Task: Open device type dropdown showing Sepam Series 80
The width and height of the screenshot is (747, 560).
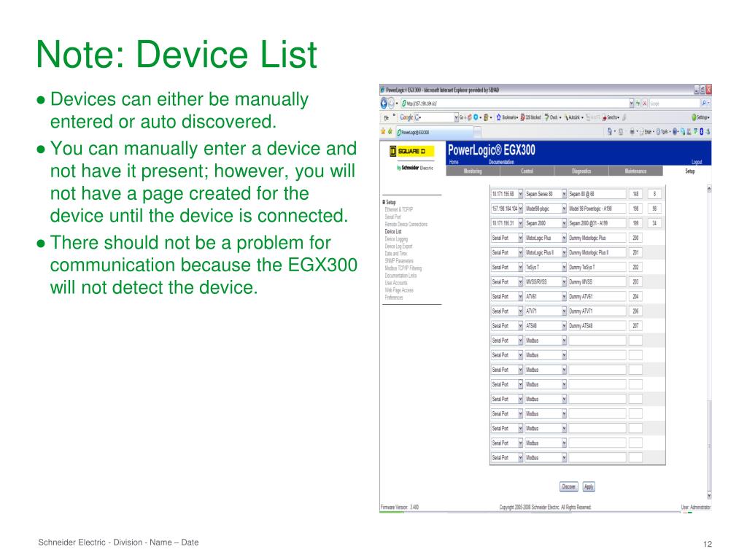Action: 546,194
